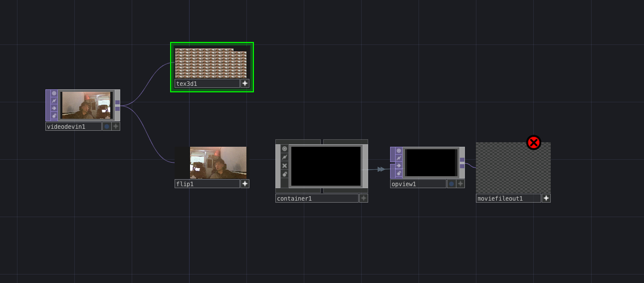Click the clone immune flag on container1

(x=284, y=156)
